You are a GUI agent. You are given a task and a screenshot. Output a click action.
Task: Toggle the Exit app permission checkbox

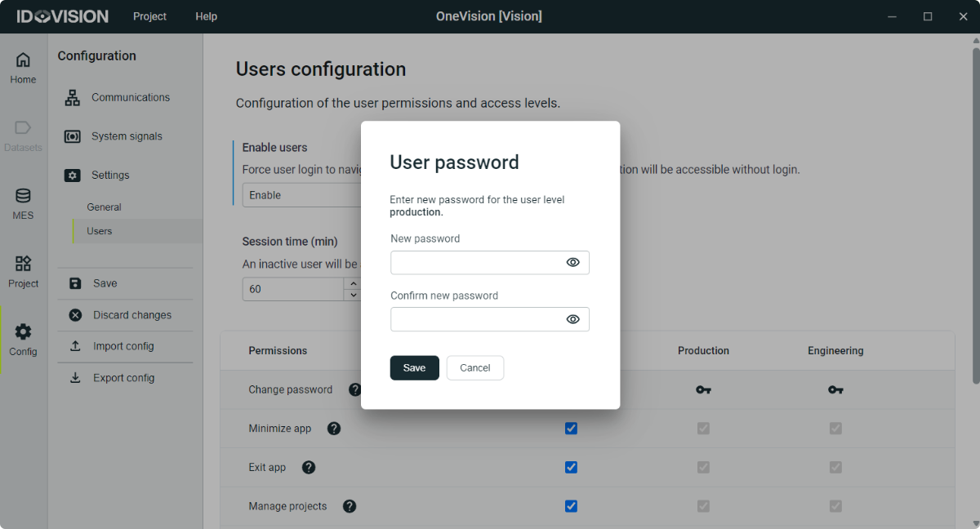(x=571, y=467)
